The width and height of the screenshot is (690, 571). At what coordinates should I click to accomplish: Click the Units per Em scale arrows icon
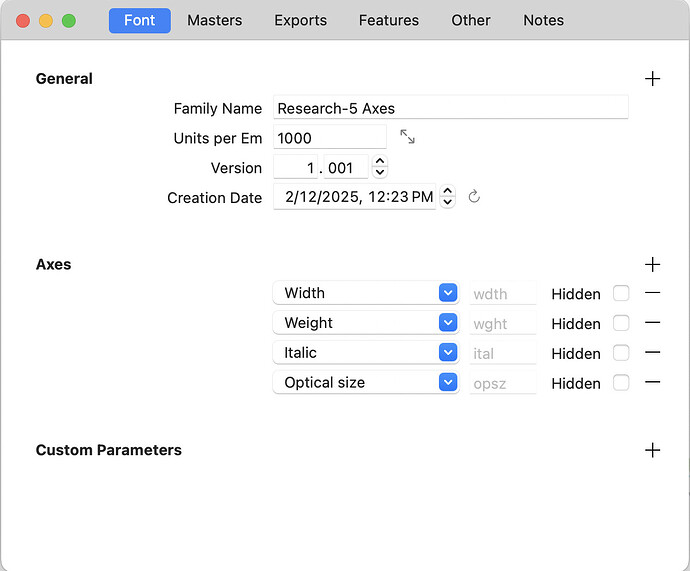[x=407, y=137]
